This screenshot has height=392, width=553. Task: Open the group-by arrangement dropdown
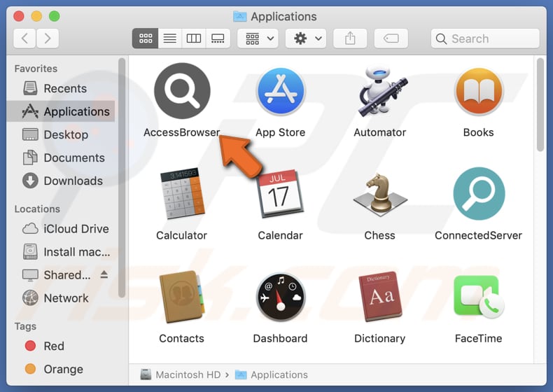pos(258,38)
